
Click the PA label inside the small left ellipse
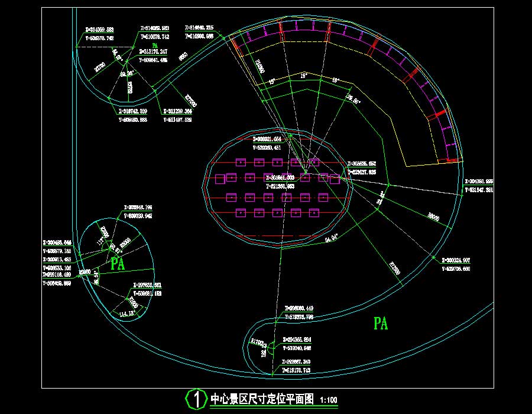pos(118,264)
